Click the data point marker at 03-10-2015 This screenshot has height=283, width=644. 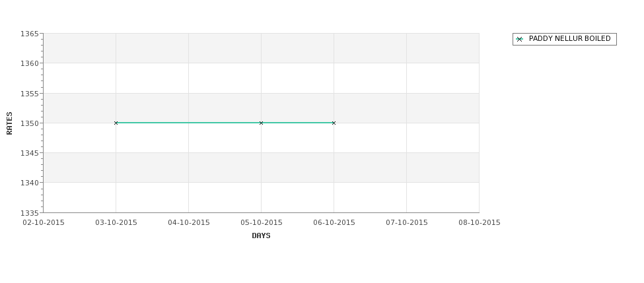click(x=116, y=123)
